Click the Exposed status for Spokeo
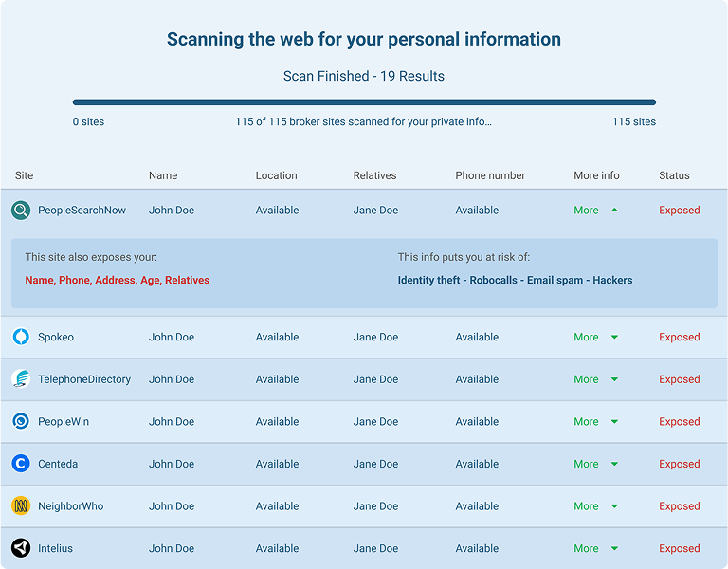728x569 pixels. click(679, 337)
